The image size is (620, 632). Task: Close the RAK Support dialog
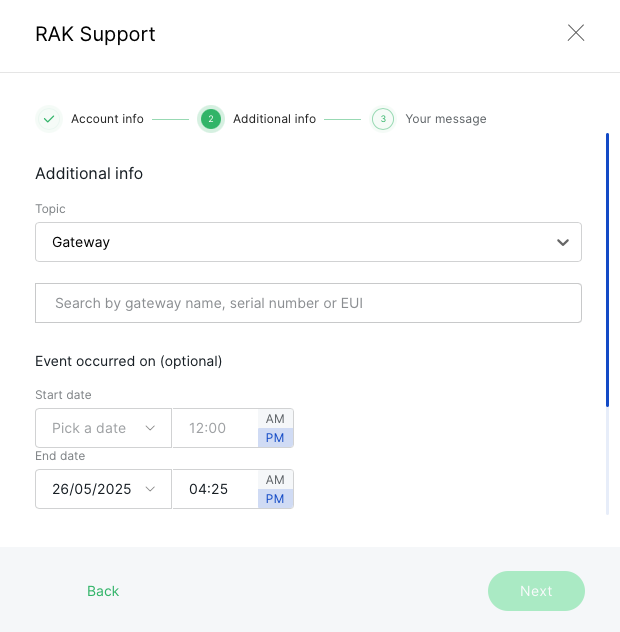[576, 33]
